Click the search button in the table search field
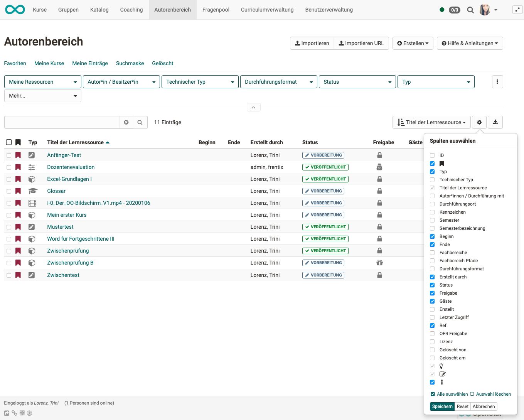 tap(140, 122)
